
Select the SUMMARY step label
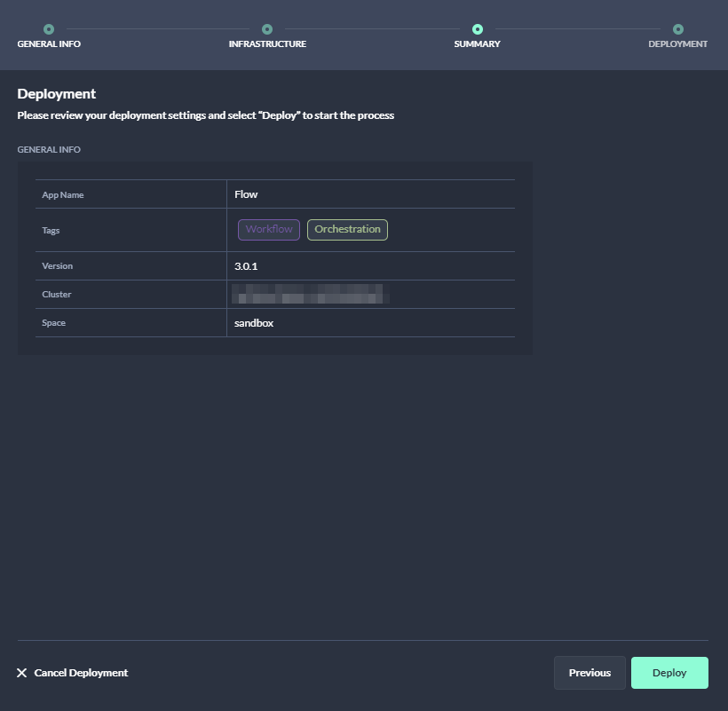[x=477, y=44]
